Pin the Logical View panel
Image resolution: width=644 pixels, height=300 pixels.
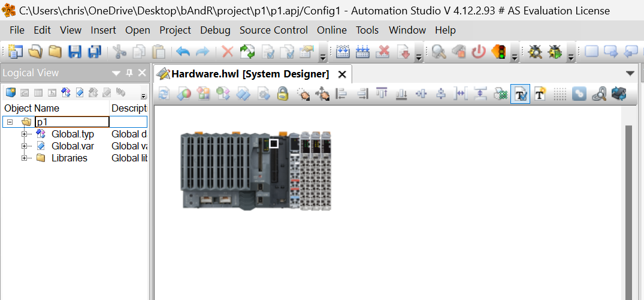click(x=129, y=73)
